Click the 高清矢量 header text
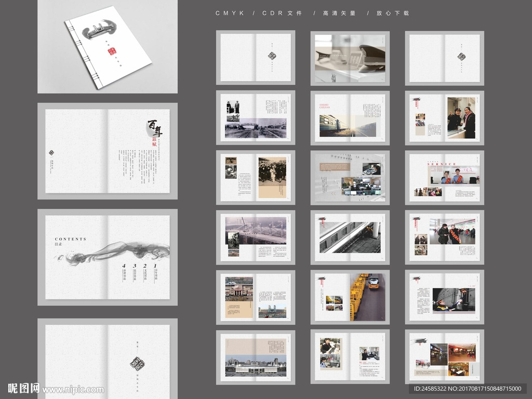 coord(339,13)
